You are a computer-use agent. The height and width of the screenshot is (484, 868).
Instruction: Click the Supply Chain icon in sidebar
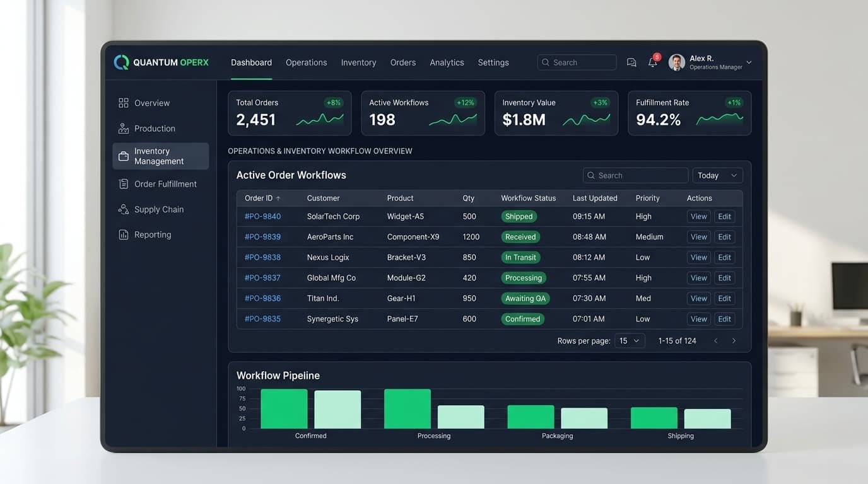point(124,209)
